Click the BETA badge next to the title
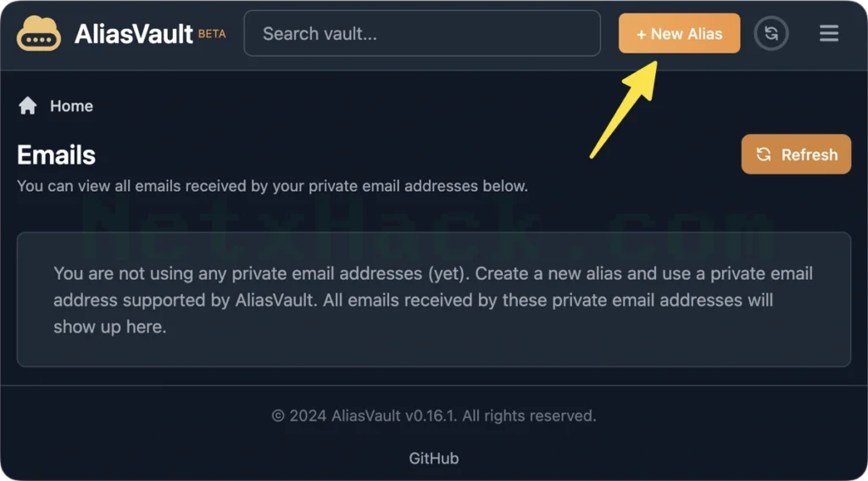 (x=212, y=34)
